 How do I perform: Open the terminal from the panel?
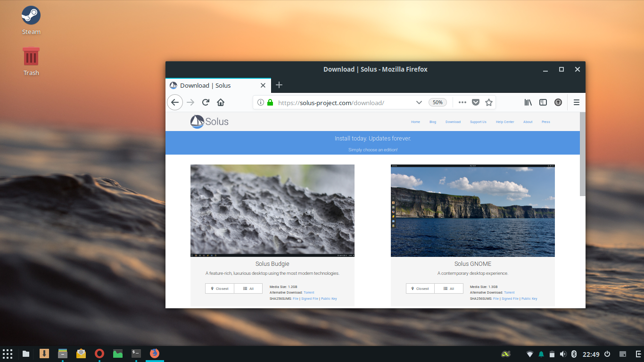[x=136, y=353]
